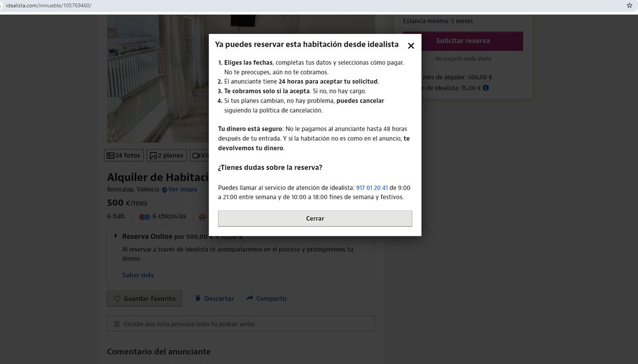Click the '¿Tienes dudas sobre la reserva?' heading
The height and width of the screenshot is (364, 638).
point(270,167)
